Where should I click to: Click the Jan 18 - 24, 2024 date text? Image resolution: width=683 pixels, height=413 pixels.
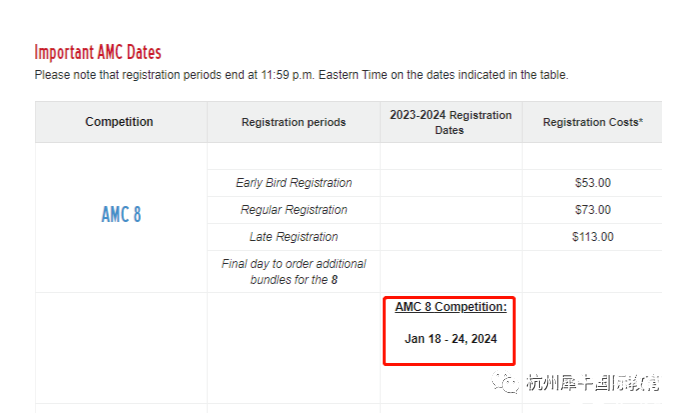(x=451, y=339)
